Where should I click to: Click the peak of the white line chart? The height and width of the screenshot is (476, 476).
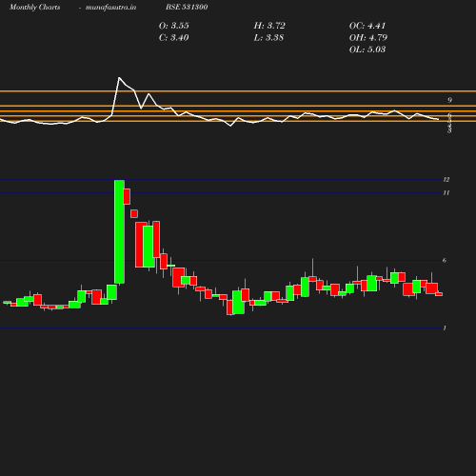(x=119, y=78)
